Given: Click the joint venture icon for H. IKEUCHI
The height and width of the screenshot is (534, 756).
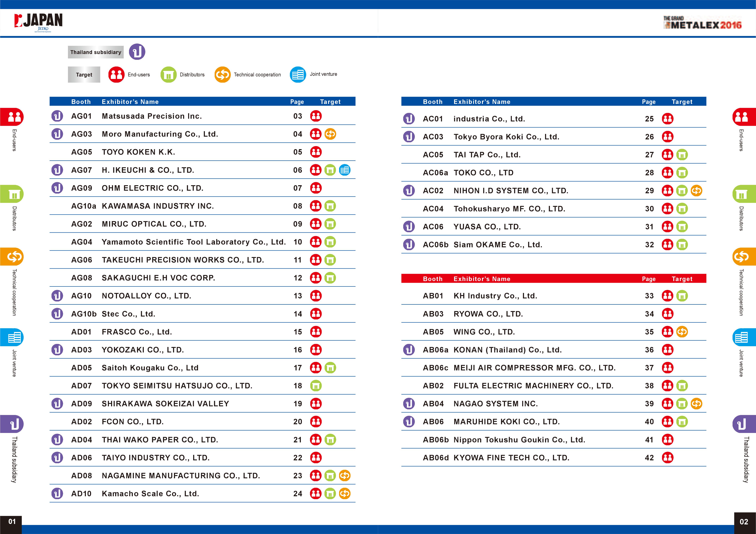Looking at the screenshot, I should [x=345, y=170].
